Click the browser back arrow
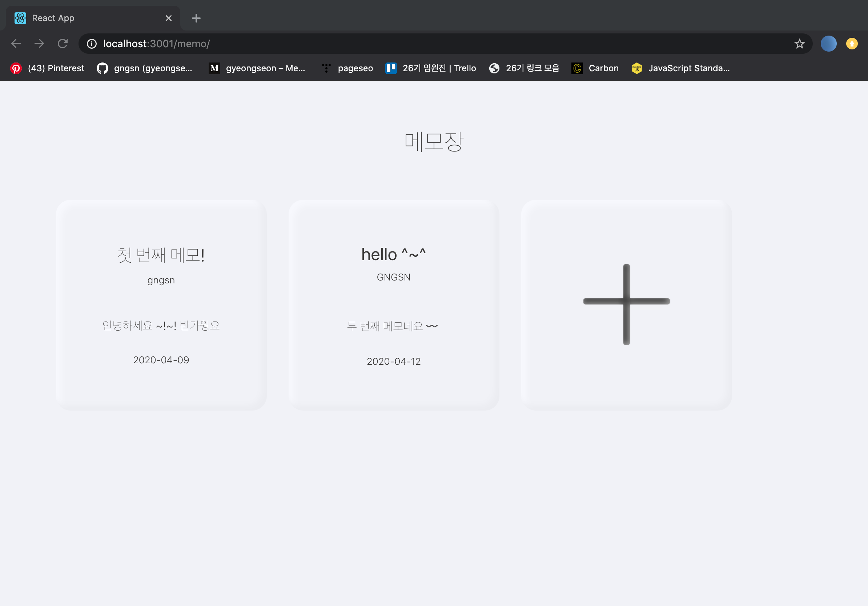 pyautogui.click(x=16, y=44)
